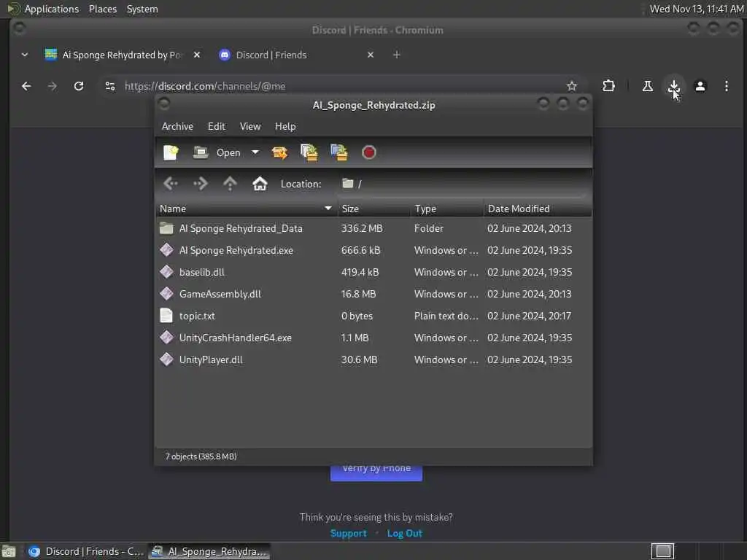
Task: Select UnityCrashHandler64.exe file
Action: pyautogui.click(x=373, y=338)
